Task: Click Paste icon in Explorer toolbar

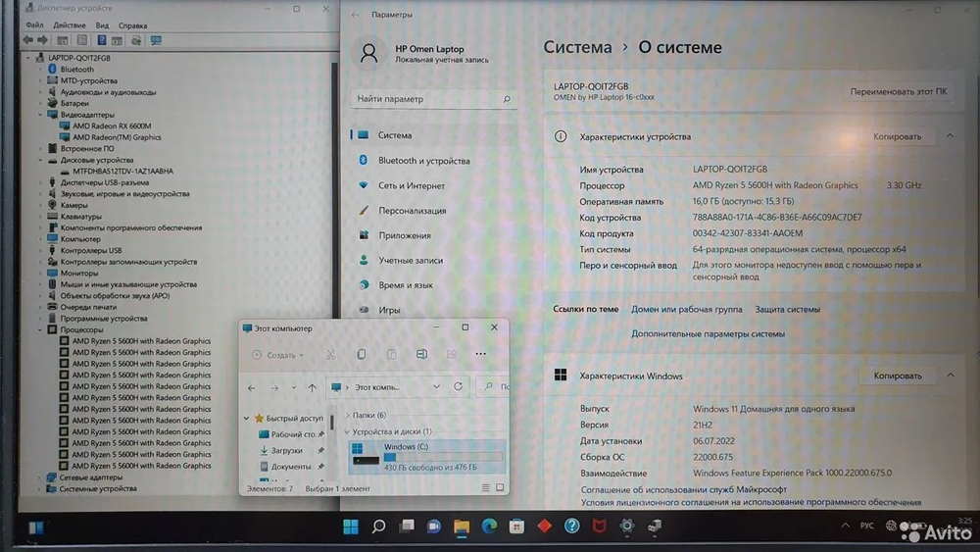Action: [391, 355]
